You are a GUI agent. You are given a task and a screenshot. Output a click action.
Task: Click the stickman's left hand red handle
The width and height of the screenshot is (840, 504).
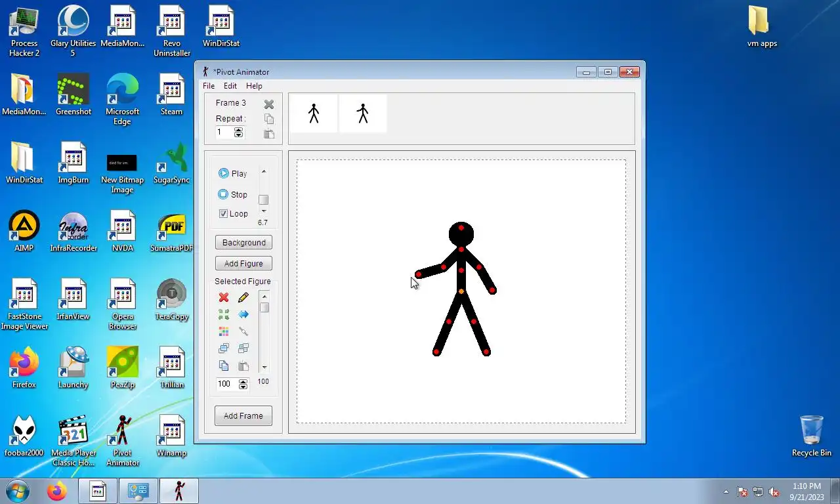click(418, 275)
